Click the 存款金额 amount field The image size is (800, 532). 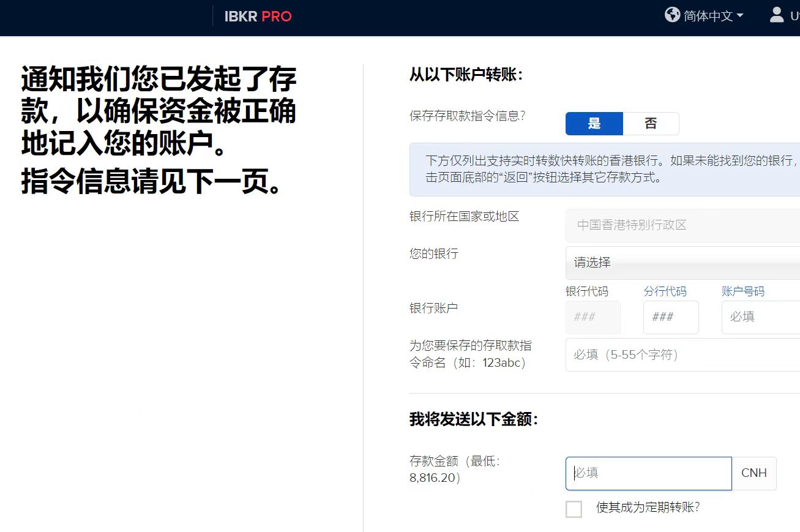649,473
